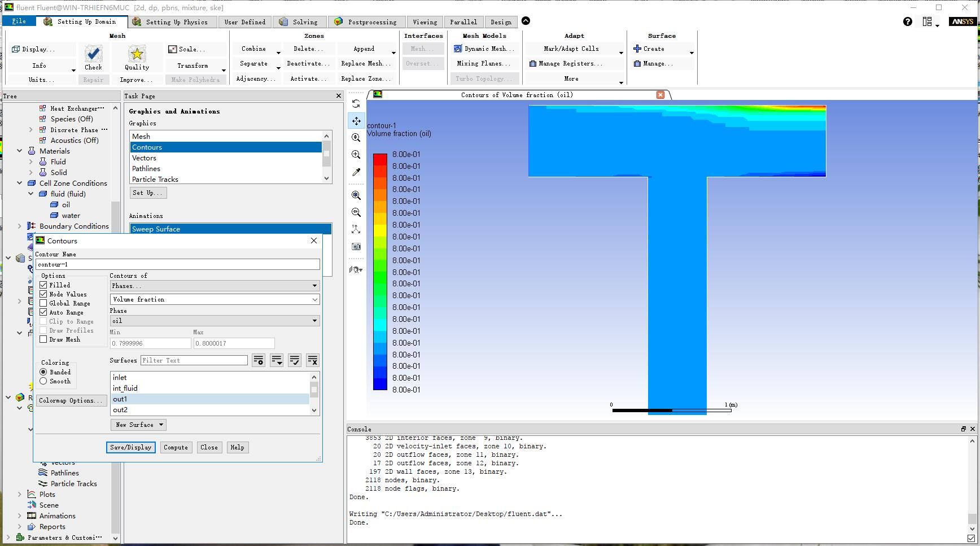This screenshot has width=980, height=546.
Task: Expand the Fluid materials node
Action: (x=31, y=161)
